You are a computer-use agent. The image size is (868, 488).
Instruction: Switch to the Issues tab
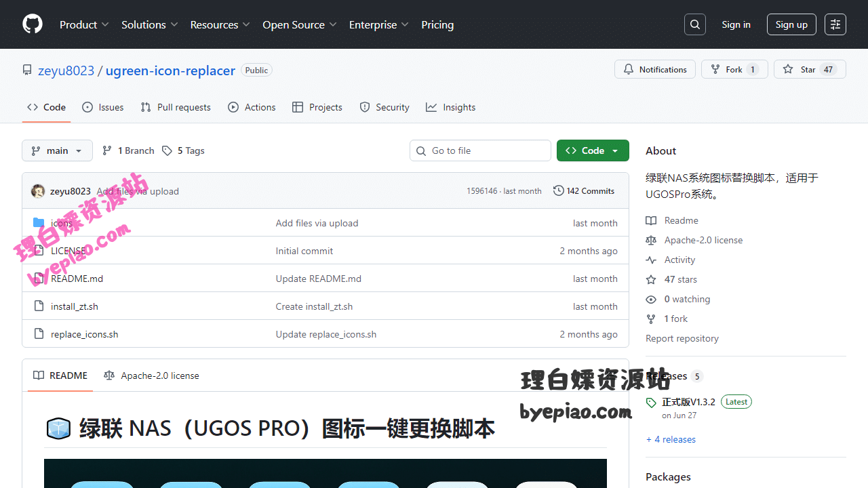point(103,107)
